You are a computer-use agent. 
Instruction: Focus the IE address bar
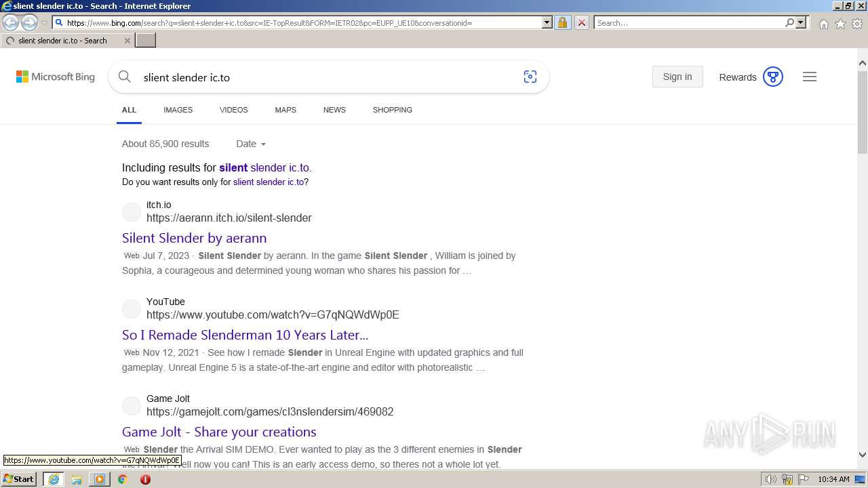tap(304, 23)
